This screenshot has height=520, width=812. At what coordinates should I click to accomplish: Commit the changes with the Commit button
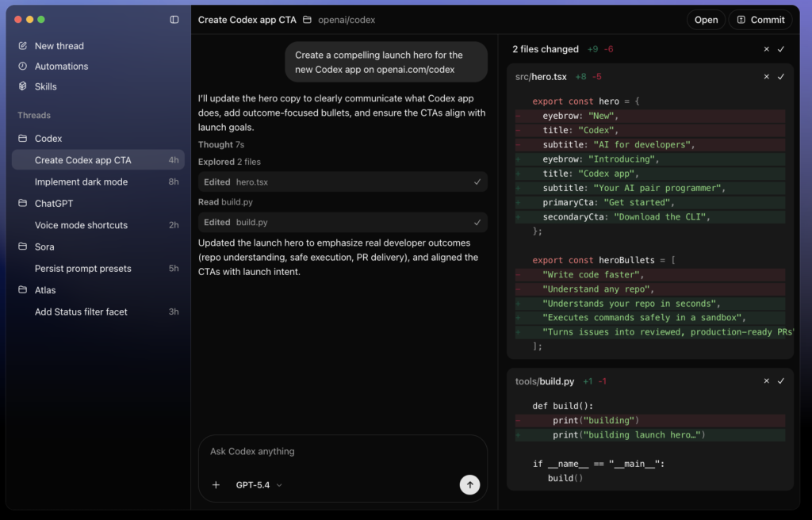pyautogui.click(x=760, y=19)
